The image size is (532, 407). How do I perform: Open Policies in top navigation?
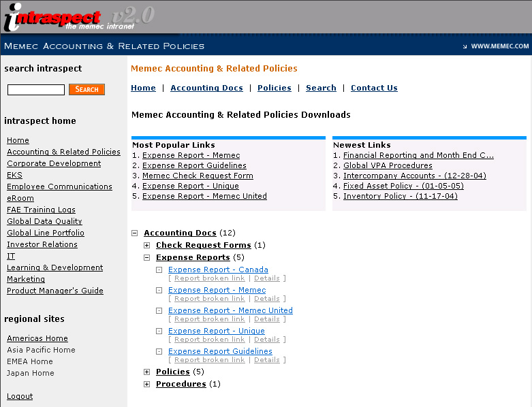(274, 88)
